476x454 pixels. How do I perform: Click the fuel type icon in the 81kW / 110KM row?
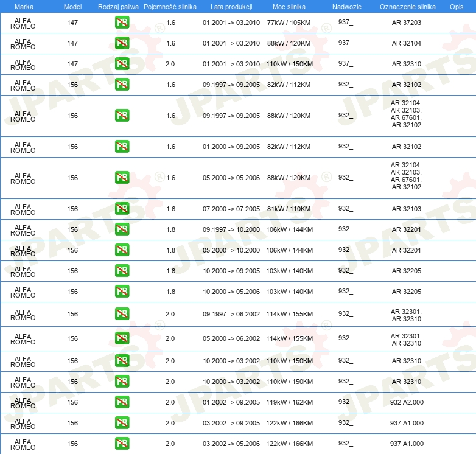(122, 209)
